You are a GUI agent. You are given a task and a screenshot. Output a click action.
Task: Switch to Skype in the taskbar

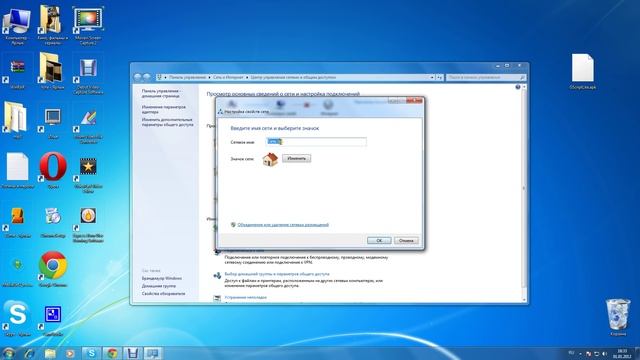pyautogui.click(x=91, y=353)
